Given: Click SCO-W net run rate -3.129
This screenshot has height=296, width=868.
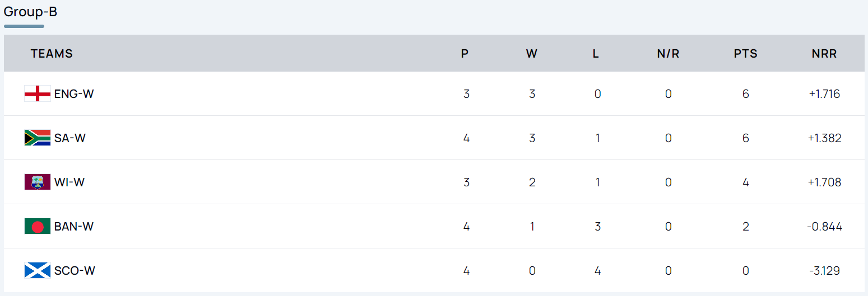Looking at the screenshot, I should click(824, 270).
